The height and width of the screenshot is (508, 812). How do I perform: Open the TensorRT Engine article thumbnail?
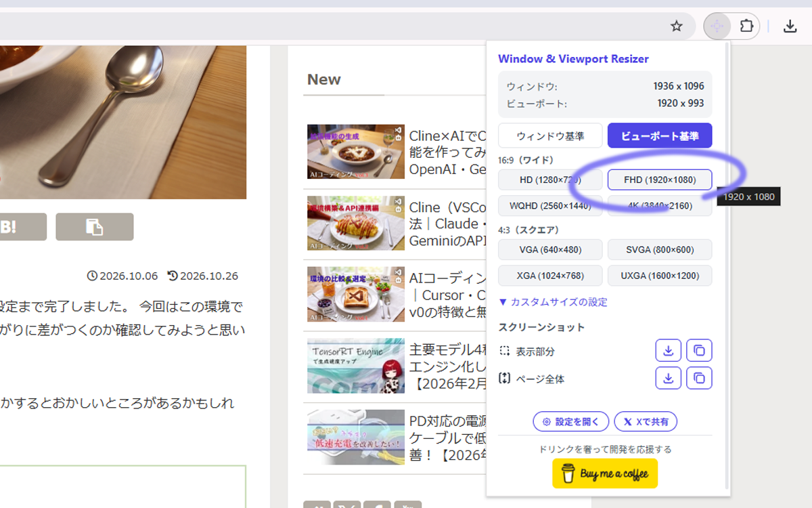356,366
